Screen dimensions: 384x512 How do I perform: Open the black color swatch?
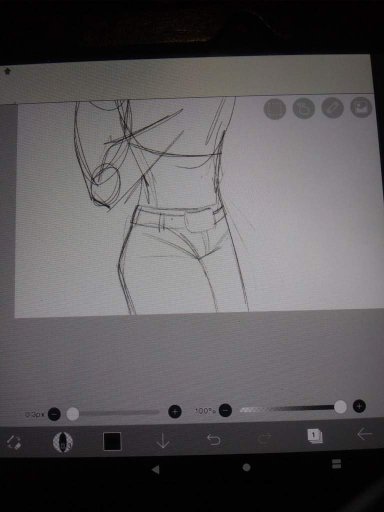point(112,441)
